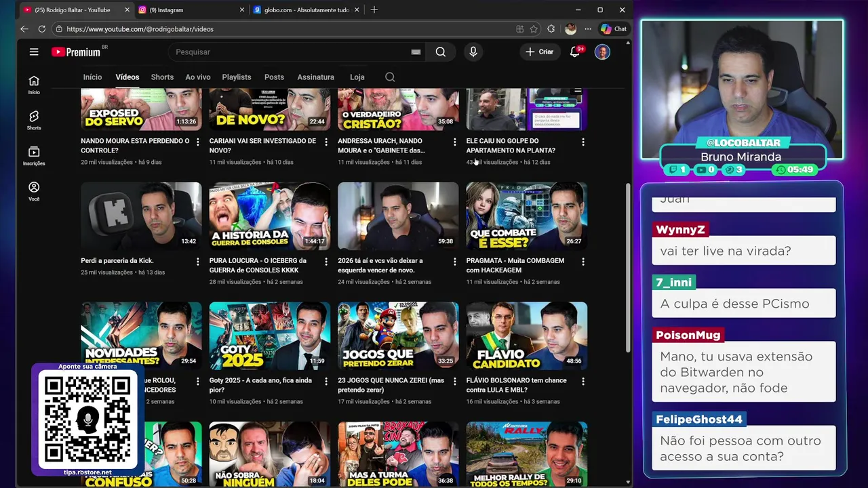Click the page vertical scrollbar thumb

[x=627, y=268]
